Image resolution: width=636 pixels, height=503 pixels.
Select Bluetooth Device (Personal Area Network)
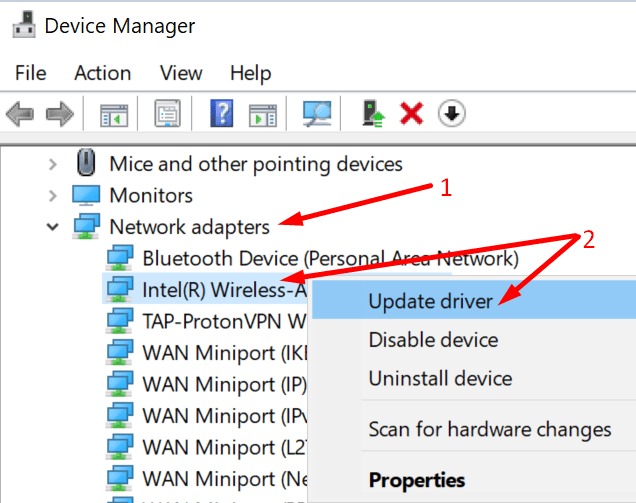point(331,258)
